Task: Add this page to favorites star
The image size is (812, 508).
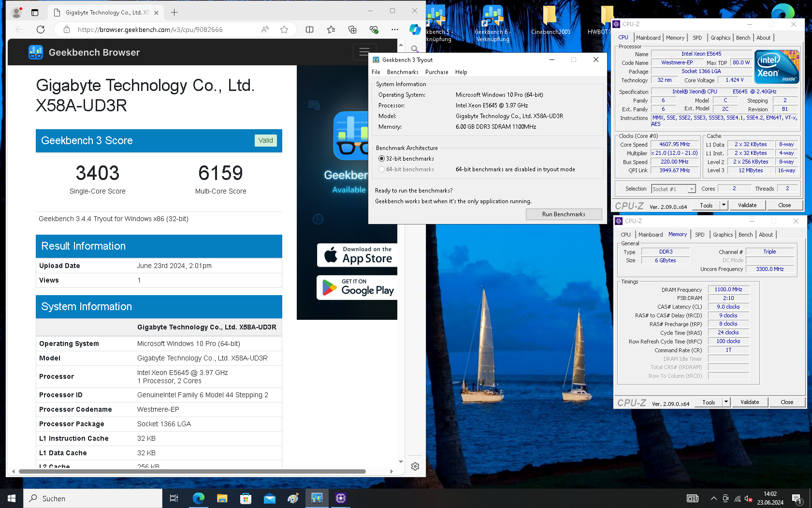Action: coord(284,30)
